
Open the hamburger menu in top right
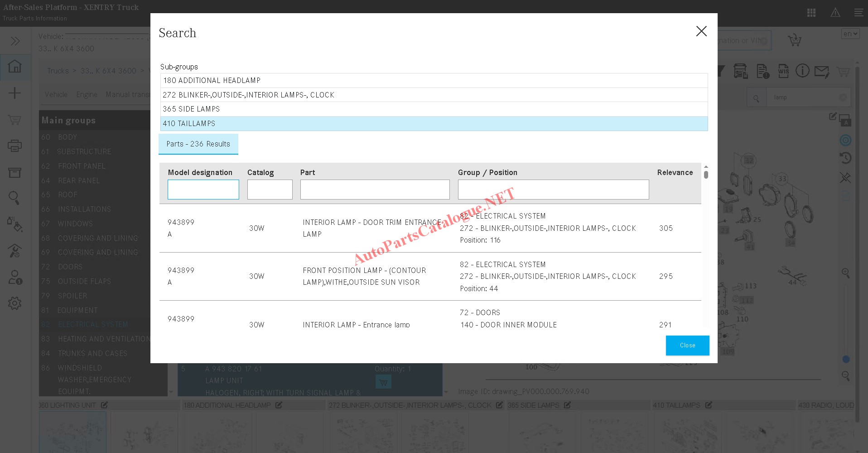tap(858, 13)
